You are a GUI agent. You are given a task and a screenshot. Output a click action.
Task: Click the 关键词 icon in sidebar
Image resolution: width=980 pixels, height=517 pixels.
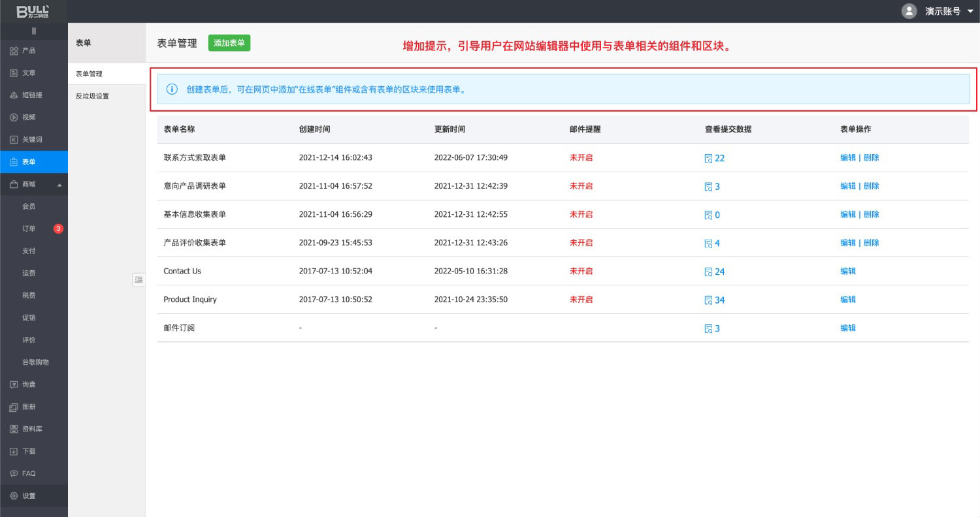pos(14,140)
